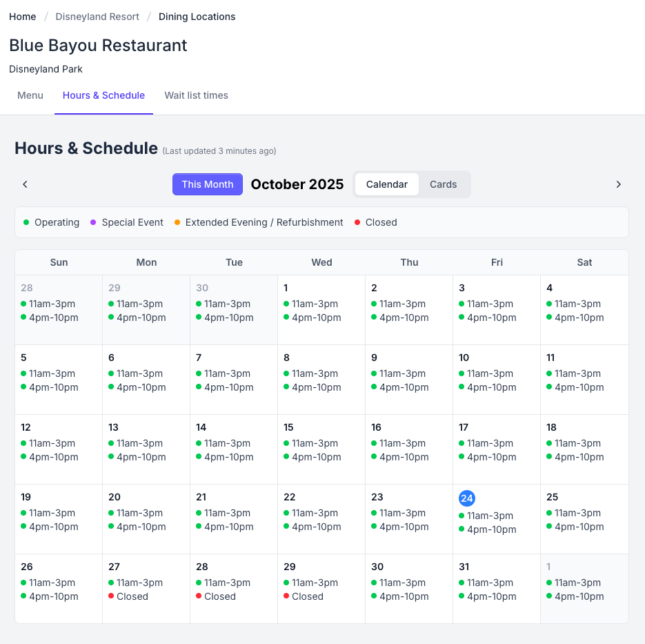The image size is (645, 644).
Task: Navigate to Home breadcrumb link
Action: [23, 17]
